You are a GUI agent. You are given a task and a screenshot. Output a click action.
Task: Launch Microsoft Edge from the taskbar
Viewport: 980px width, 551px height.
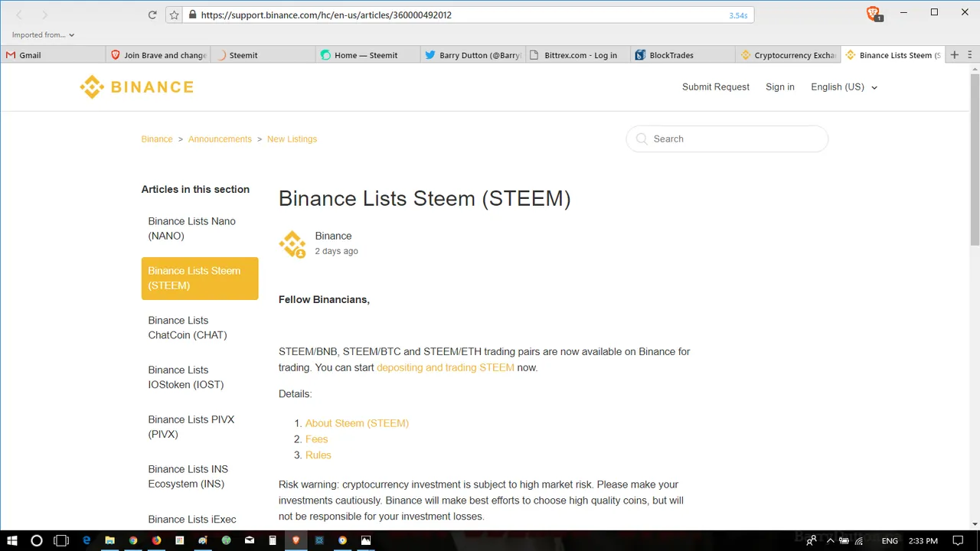(x=87, y=540)
